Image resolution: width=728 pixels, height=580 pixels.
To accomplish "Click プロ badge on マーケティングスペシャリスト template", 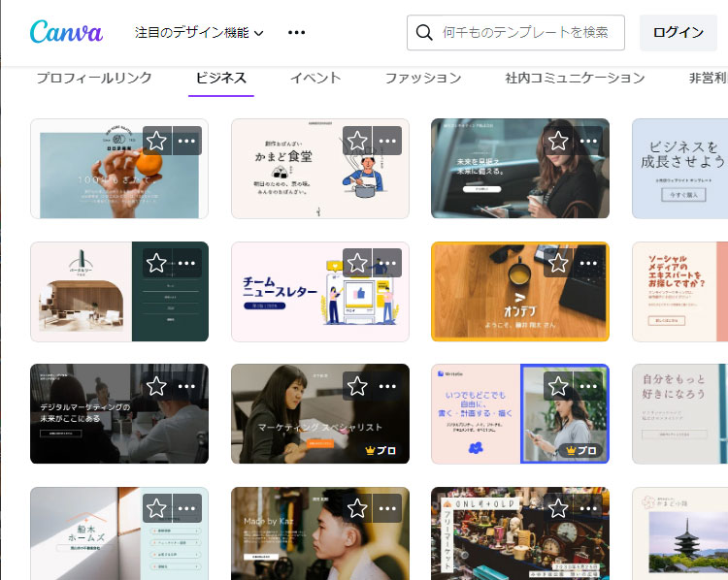I will pos(381,450).
